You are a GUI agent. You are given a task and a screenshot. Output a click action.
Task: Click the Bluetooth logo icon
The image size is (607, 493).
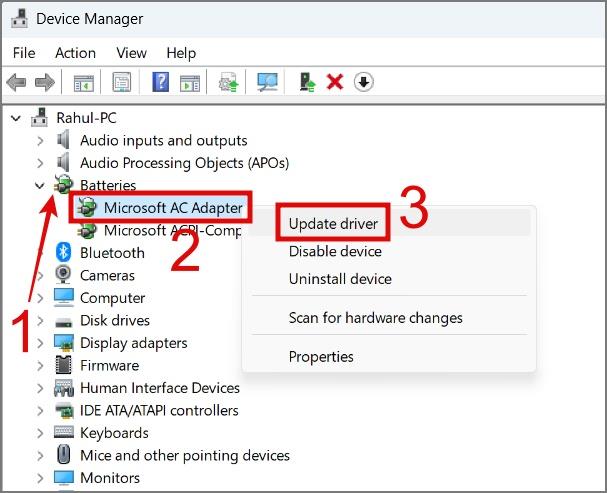point(63,252)
